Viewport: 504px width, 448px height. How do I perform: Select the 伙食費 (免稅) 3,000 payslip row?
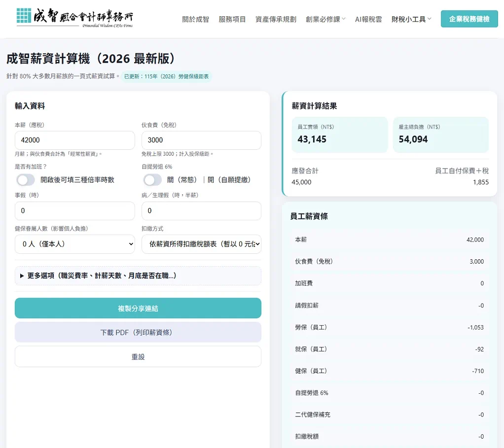click(x=389, y=261)
